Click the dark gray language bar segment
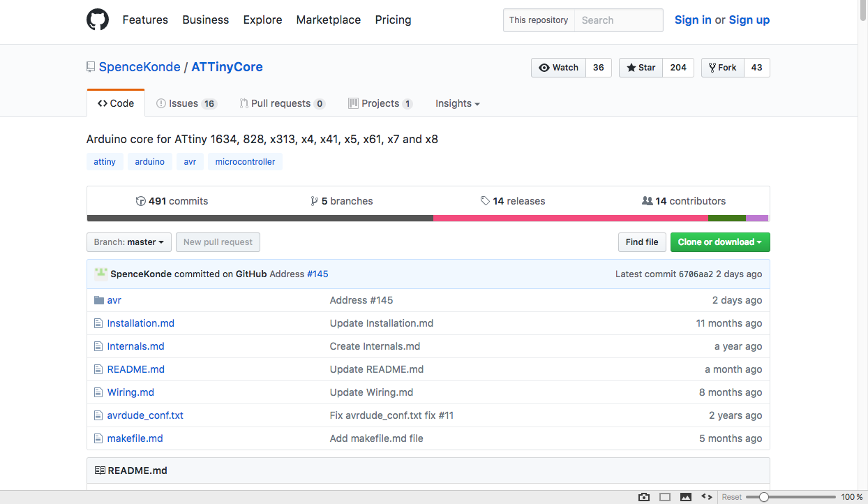Viewport: 868px width, 504px height. point(260,218)
